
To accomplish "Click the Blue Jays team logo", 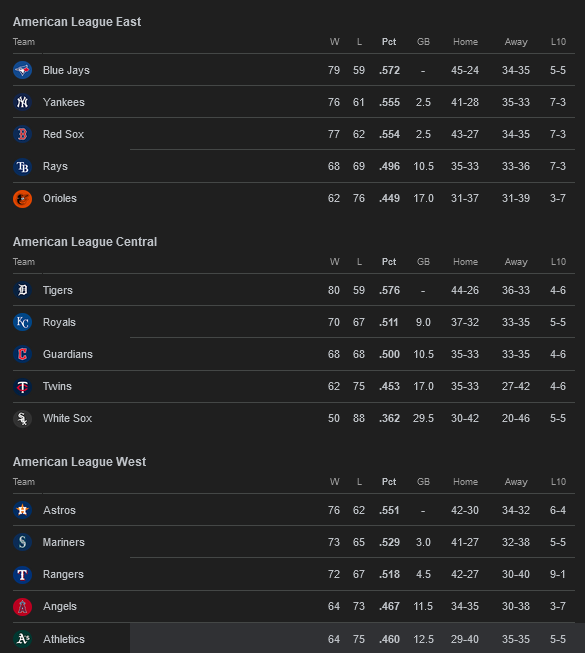I will pos(22,70).
